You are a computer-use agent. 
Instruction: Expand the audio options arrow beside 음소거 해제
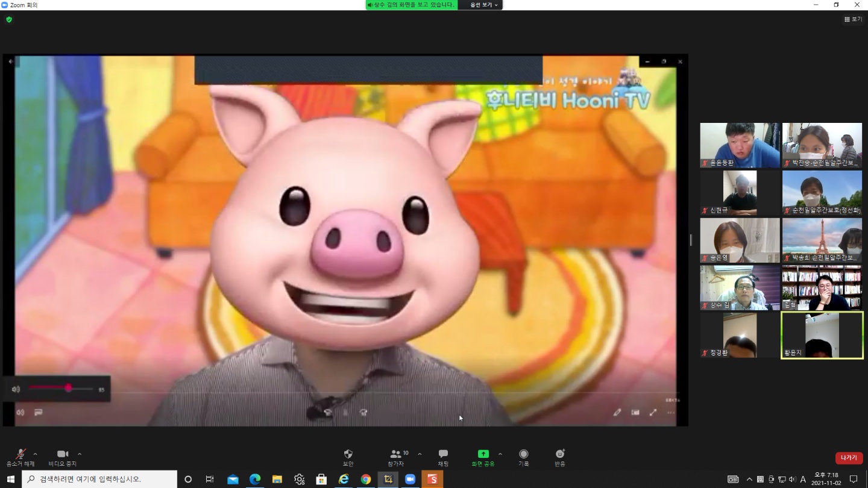point(35,454)
